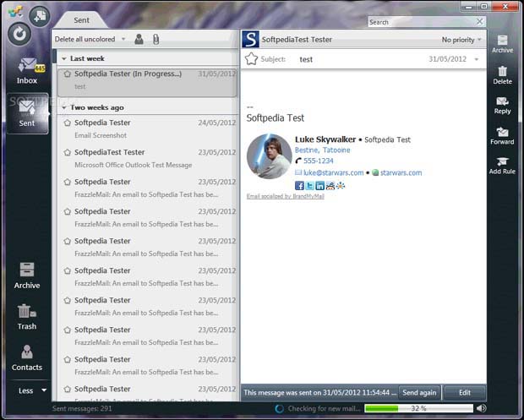Click the refresh mail circular icon

point(19,34)
